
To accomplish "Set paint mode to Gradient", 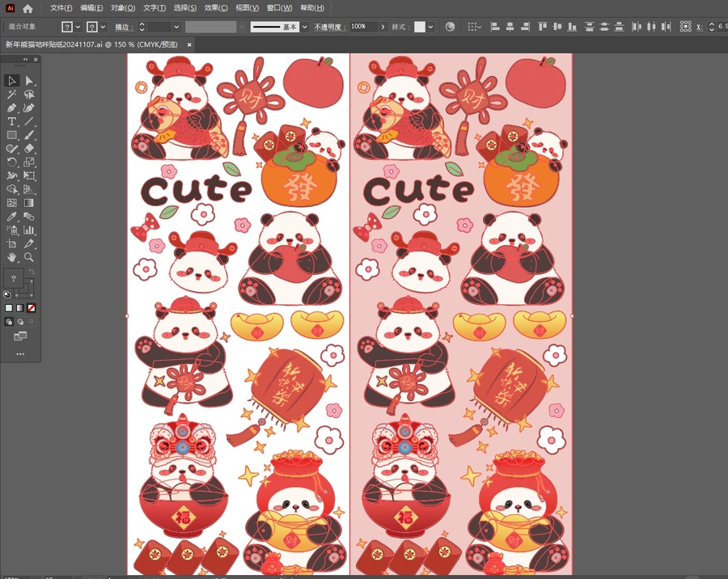I will (x=20, y=308).
